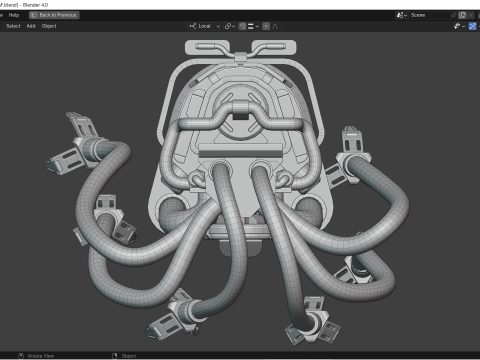Delete the scene with the X icon

pyautogui.click(x=471, y=15)
